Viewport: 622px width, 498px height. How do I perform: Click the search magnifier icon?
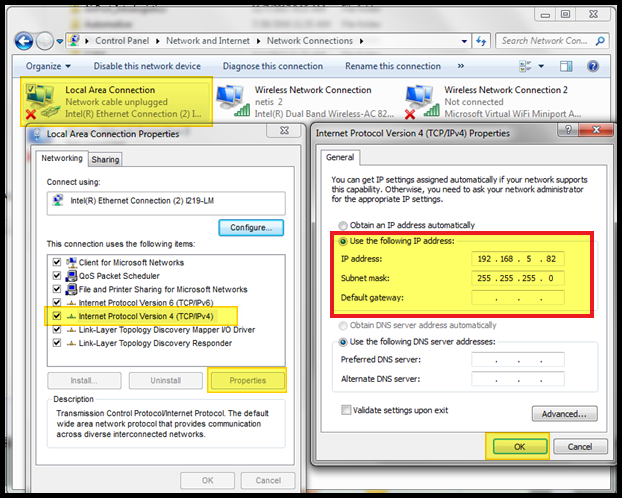(x=601, y=41)
